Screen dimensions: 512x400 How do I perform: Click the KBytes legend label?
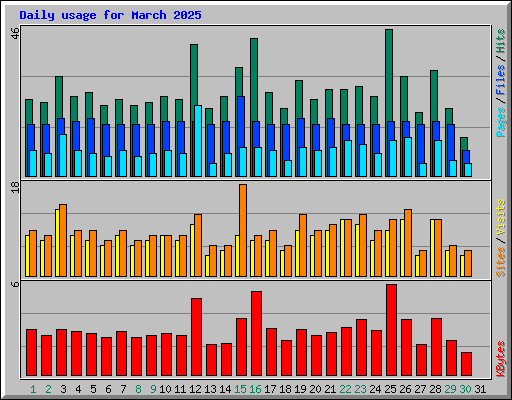501,359
